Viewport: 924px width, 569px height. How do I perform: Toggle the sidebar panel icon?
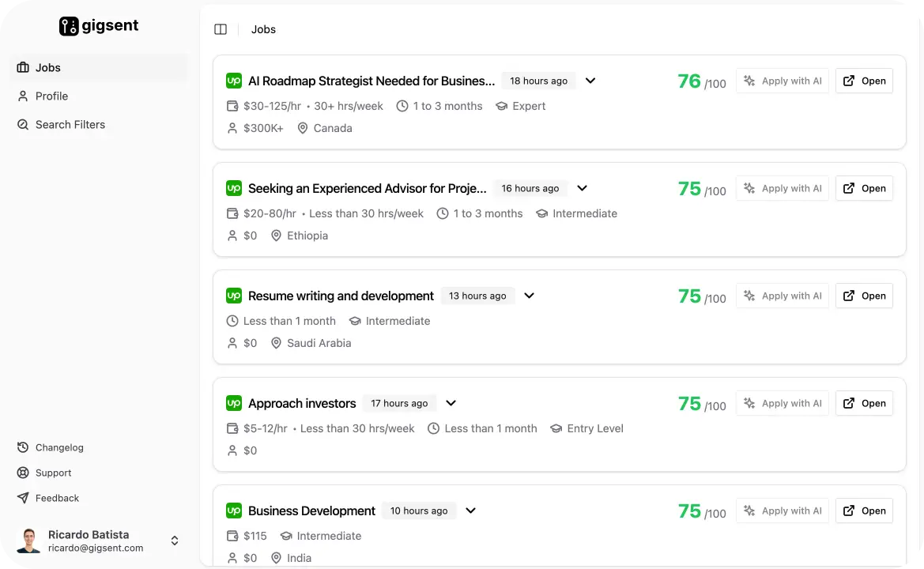click(x=221, y=29)
